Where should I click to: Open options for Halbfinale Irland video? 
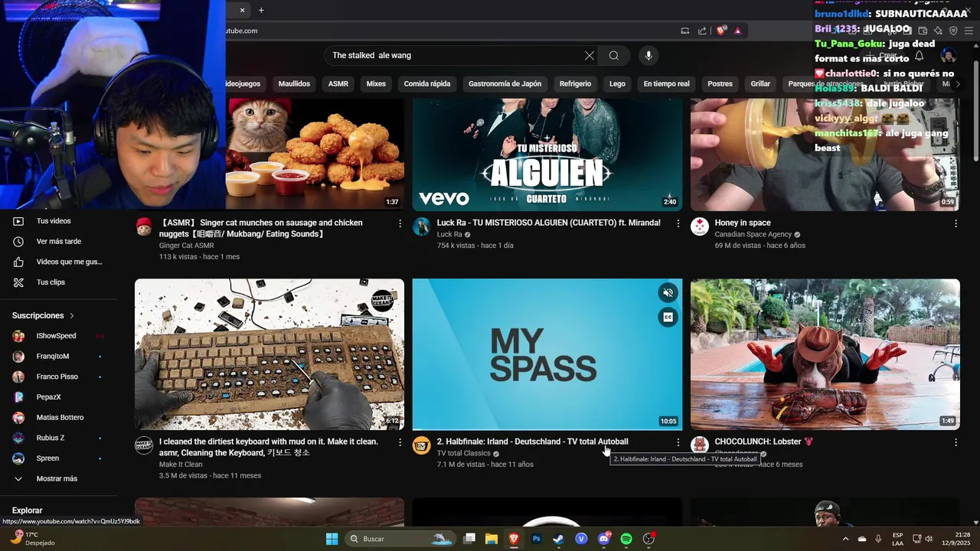678,442
